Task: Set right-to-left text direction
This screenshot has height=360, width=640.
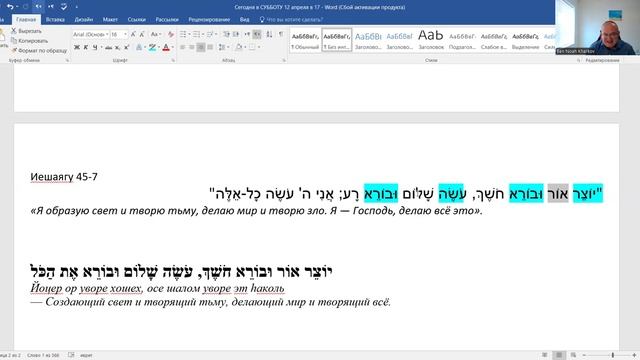Action: pyautogui.click(x=257, y=35)
